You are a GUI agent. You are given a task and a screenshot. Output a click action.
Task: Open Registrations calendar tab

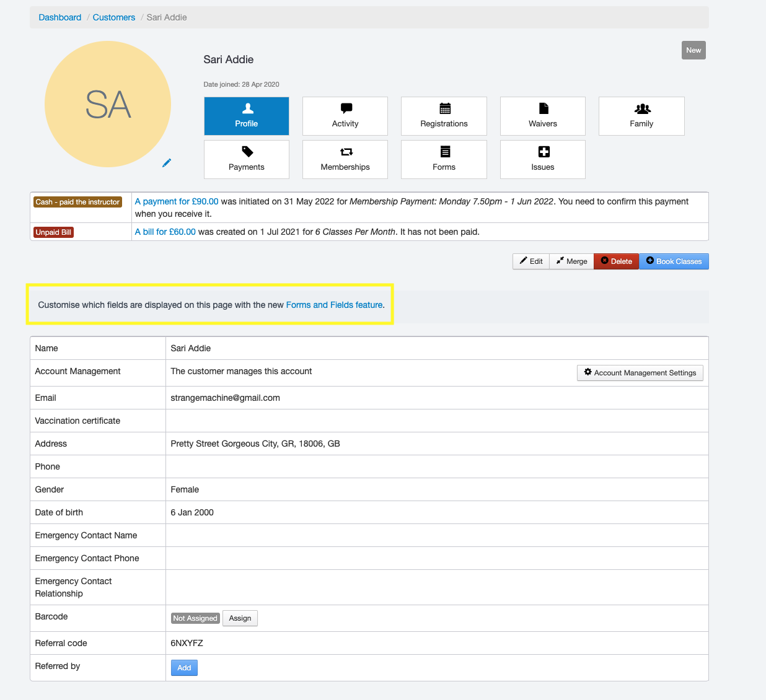[444, 116]
